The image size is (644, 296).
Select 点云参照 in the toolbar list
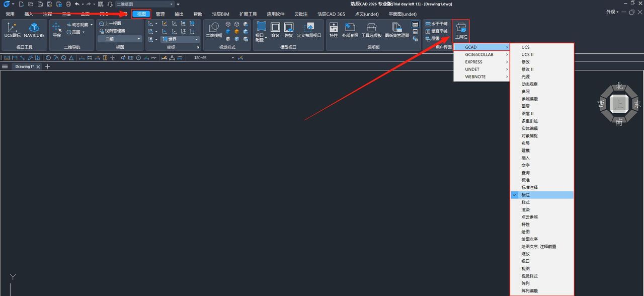542,217
